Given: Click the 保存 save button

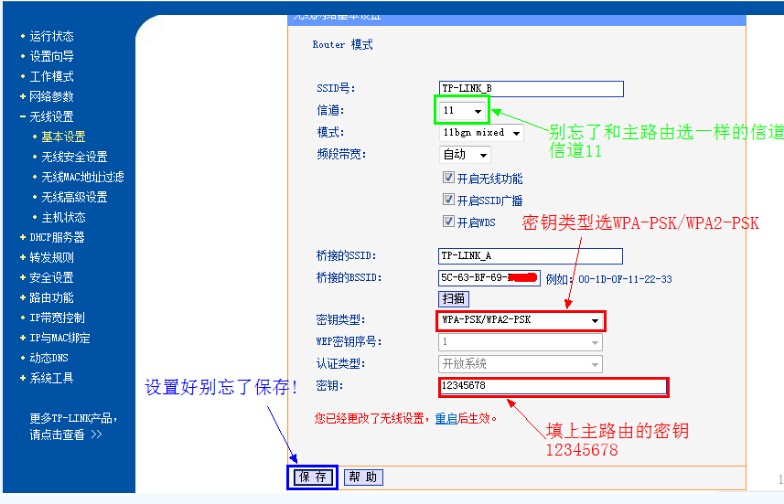Looking at the screenshot, I should tap(312, 477).
